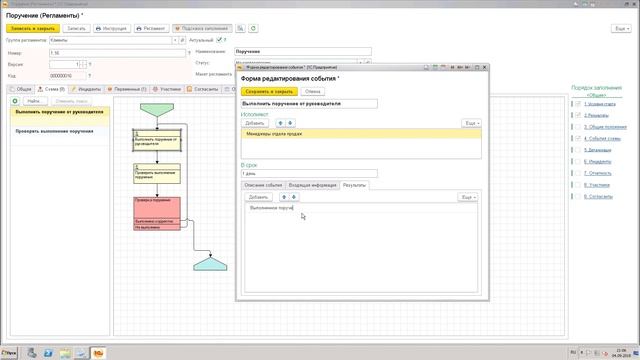Print the 'Инструкция' document via toolbar button
This screenshot has height=360, width=640.
click(x=111, y=29)
